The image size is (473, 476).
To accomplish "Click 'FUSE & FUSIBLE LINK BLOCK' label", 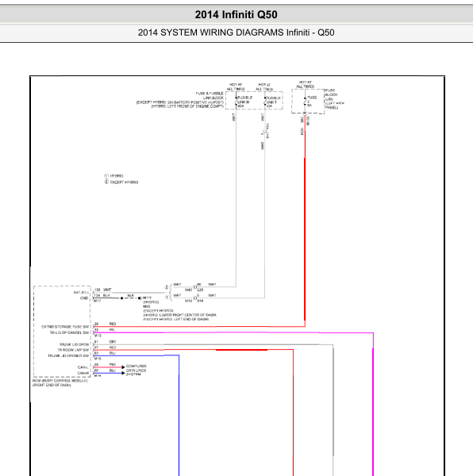I will [210, 96].
